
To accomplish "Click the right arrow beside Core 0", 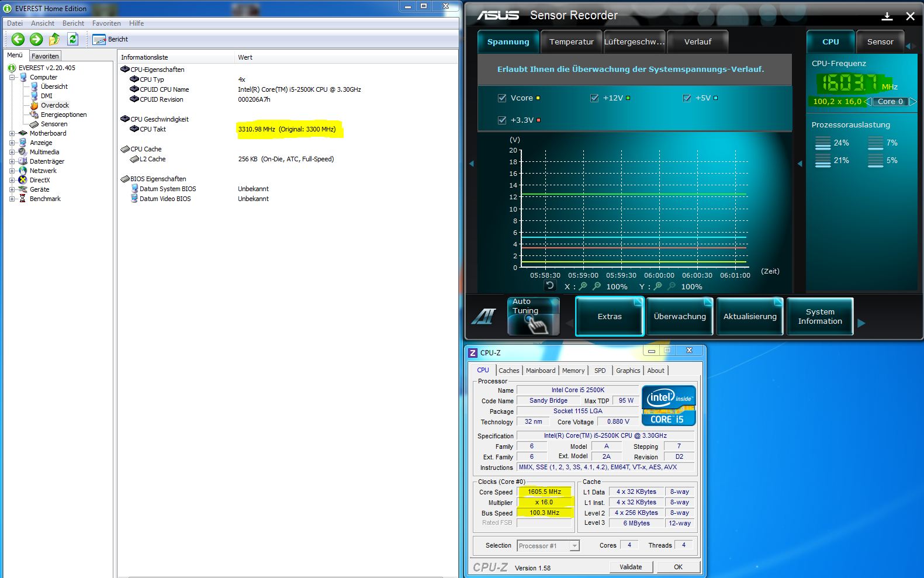I will point(913,102).
